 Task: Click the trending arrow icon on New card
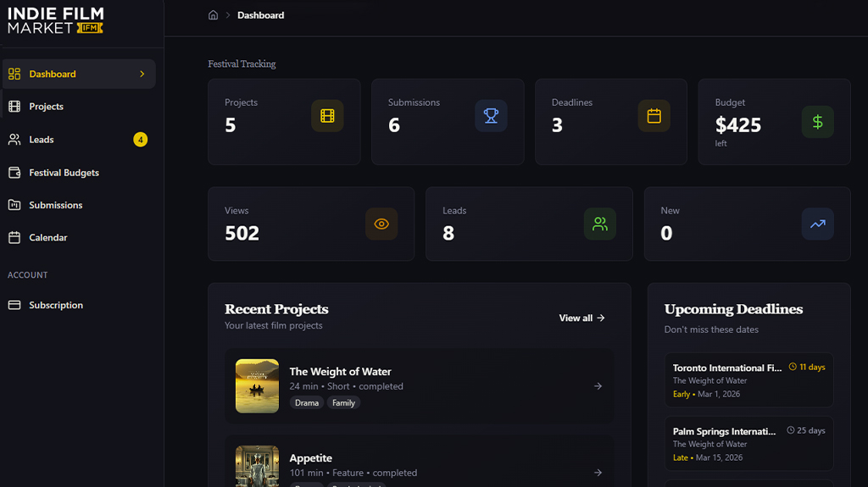click(x=818, y=224)
